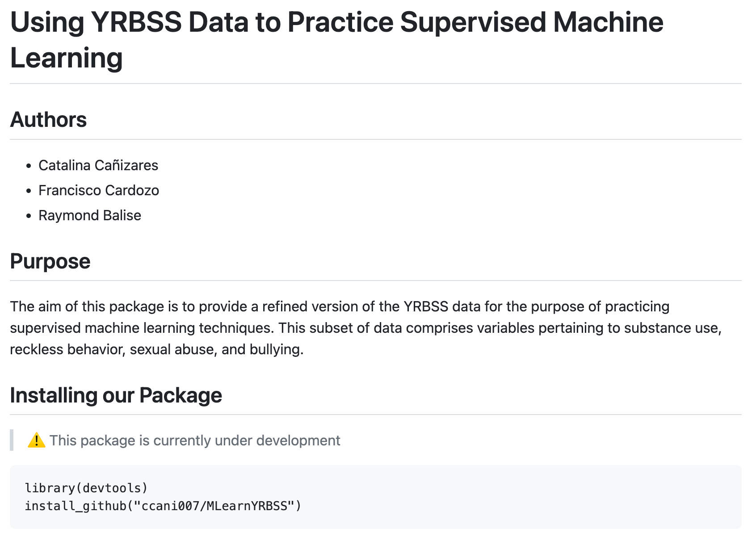Click the Installing our Package heading

(x=116, y=395)
